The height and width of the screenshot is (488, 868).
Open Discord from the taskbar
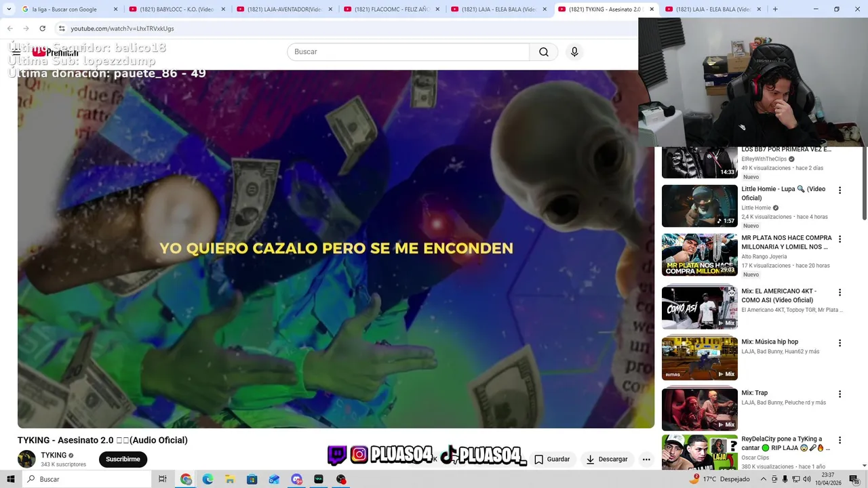point(296,479)
